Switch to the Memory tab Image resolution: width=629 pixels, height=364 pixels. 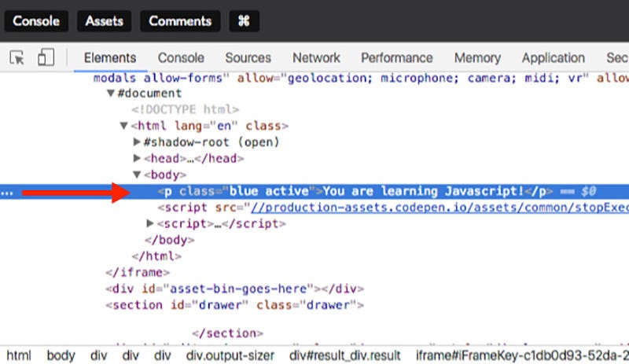[477, 58]
